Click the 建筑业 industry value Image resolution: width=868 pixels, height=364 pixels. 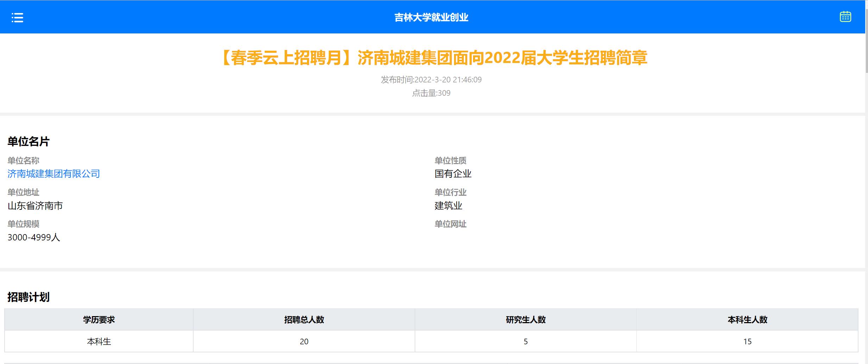tap(448, 206)
